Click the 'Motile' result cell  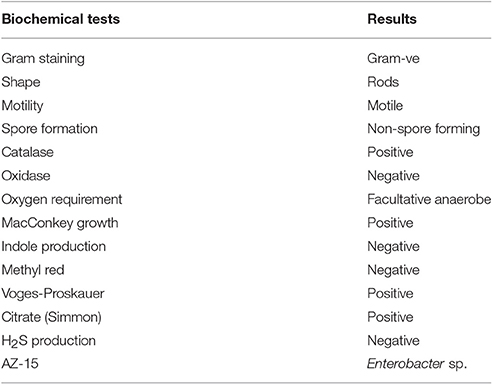pyautogui.click(x=385, y=106)
